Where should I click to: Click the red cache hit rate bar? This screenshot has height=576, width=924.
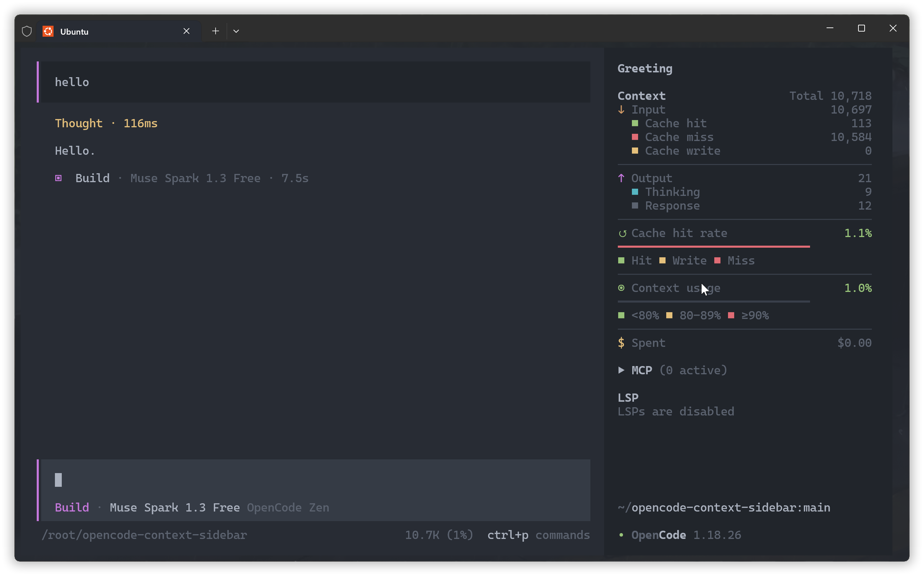coord(714,247)
